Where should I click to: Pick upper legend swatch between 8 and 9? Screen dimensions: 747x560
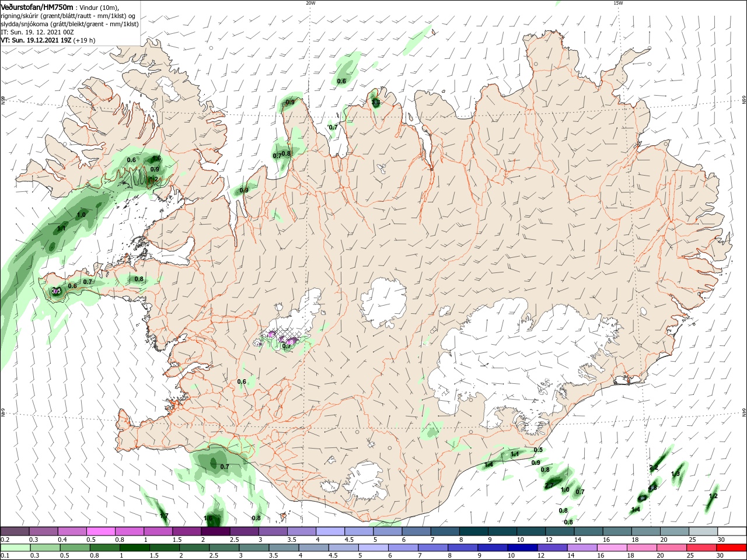point(473,531)
